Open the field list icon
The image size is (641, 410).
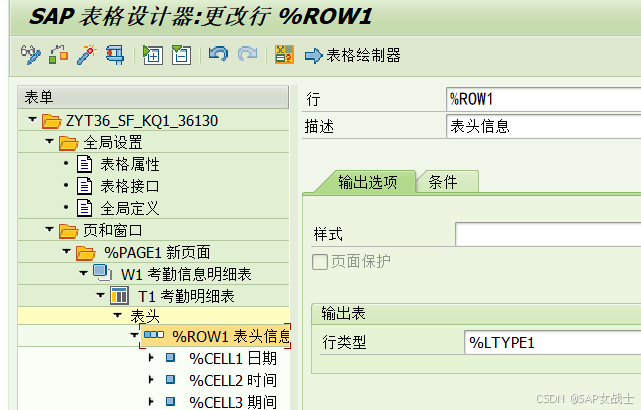click(x=284, y=54)
